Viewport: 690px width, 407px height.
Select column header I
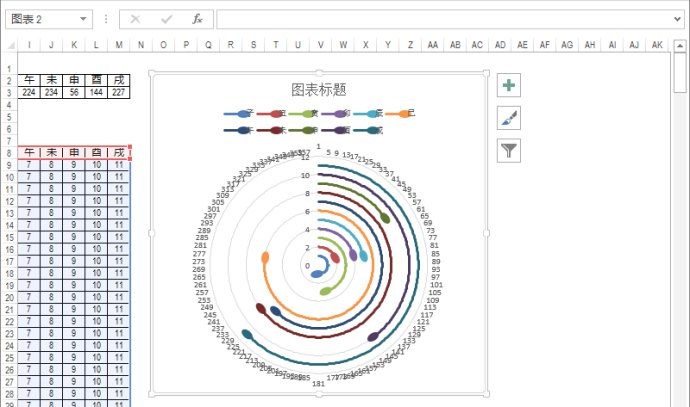click(29, 45)
